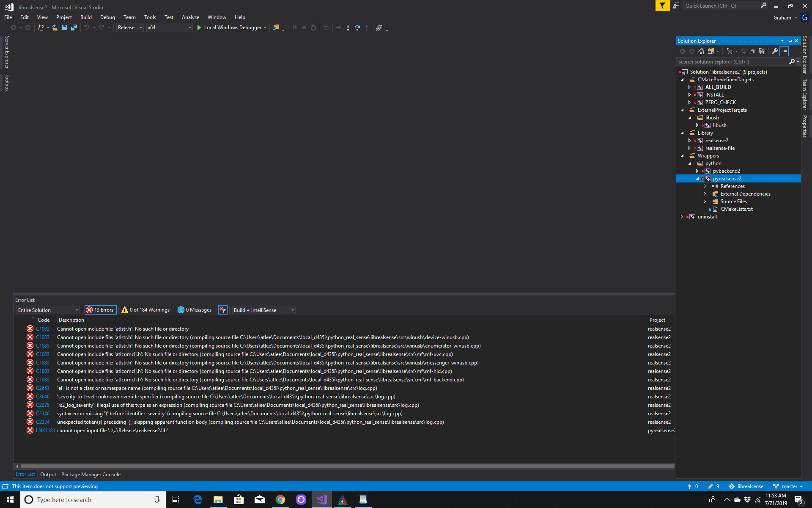This screenshot has height=508, width=812.
Task: Click the Open File toolbar icon
Action: pos(55,28)
